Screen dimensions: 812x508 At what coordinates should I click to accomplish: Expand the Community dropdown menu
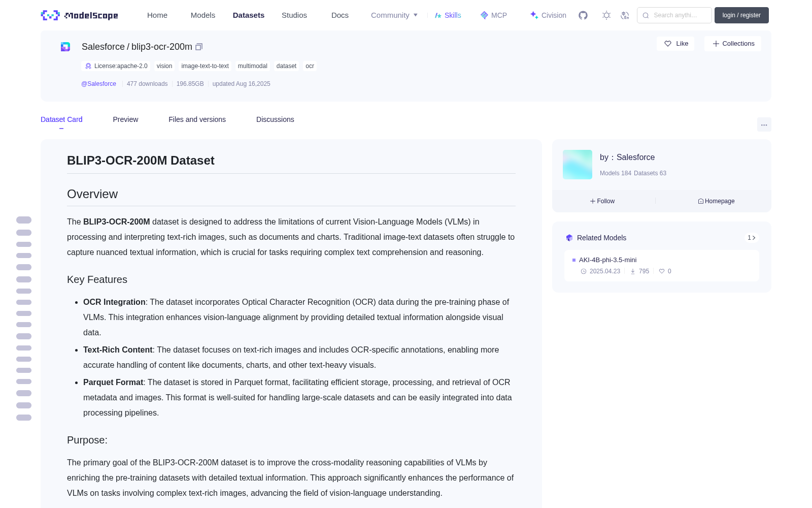coord(394,15)
